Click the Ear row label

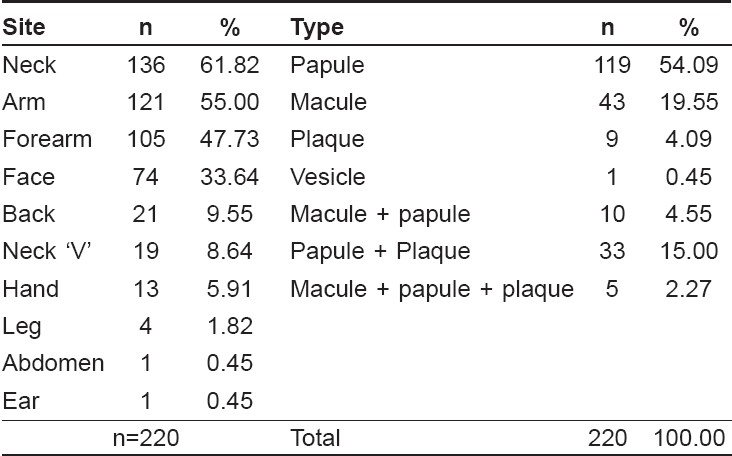click(21, 401)
